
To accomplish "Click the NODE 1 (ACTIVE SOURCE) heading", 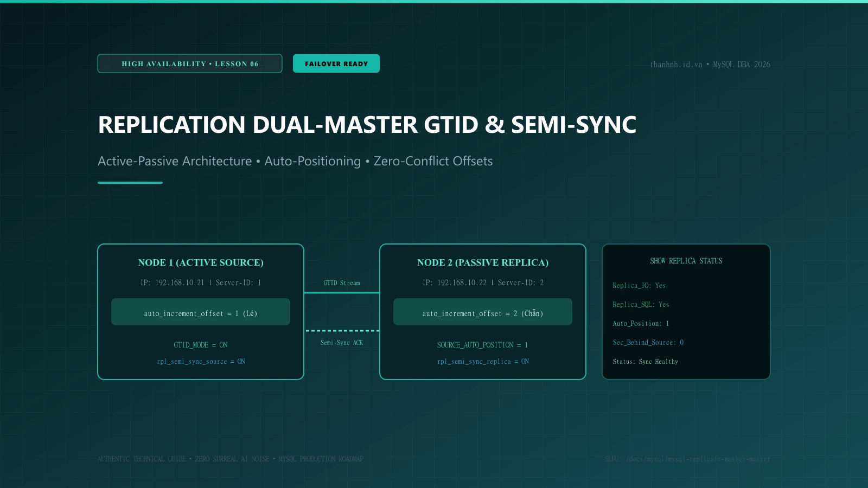I will [201, 262].
